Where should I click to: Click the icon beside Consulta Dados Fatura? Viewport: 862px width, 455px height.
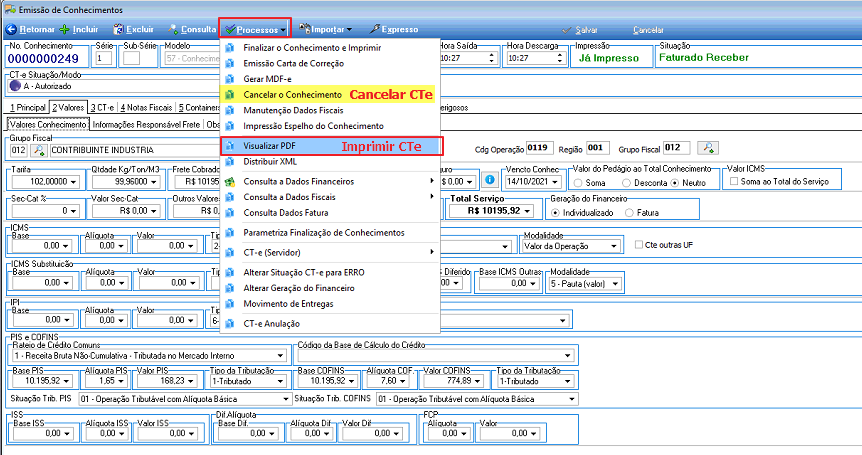coord(230,213)
